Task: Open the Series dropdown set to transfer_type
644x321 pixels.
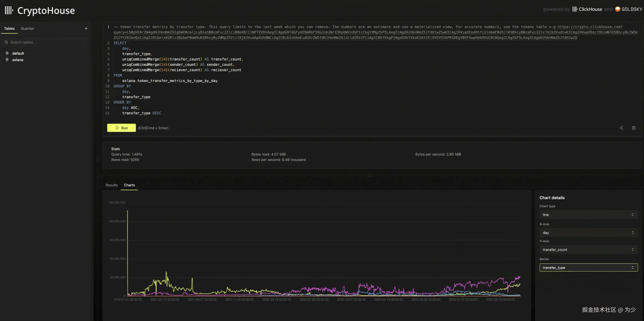Action: 588,268
